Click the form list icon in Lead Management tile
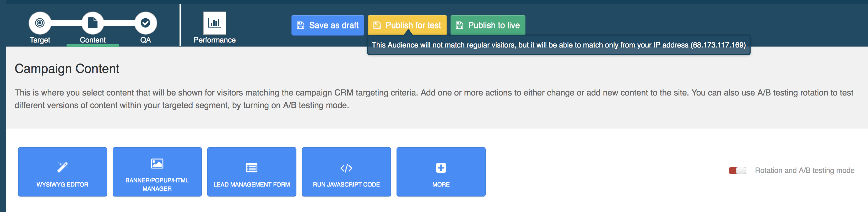The width and height of the screenshot is (868, 212). coord(252,167)
